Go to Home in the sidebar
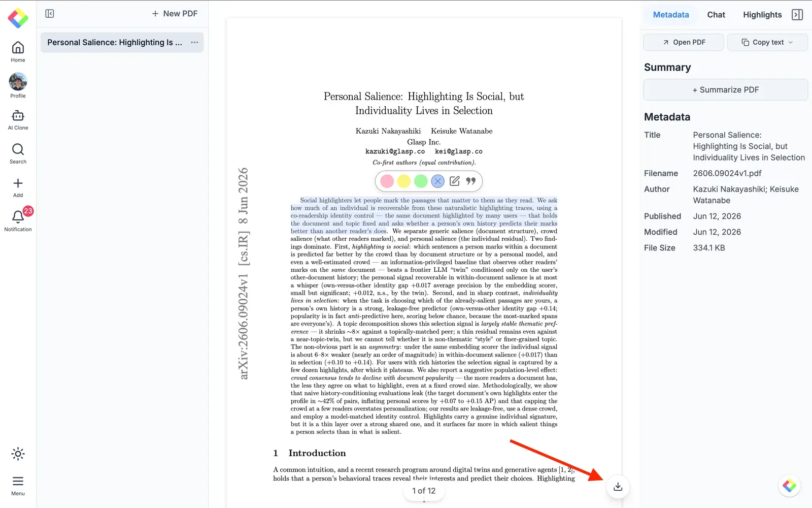 click(18, 52)
